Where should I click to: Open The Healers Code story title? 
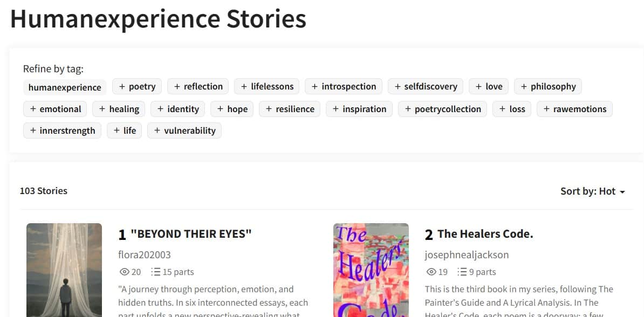485,234
